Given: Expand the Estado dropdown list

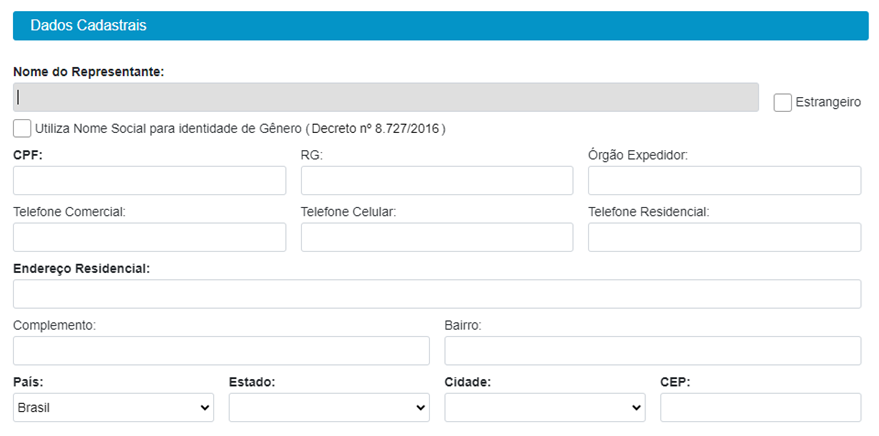Looking at the screenshot, I should [329, 407].
